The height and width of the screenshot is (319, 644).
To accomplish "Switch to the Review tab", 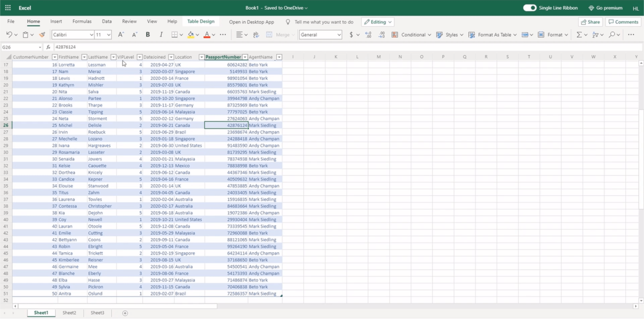I will pyautogui.click(x=129, y=21).
